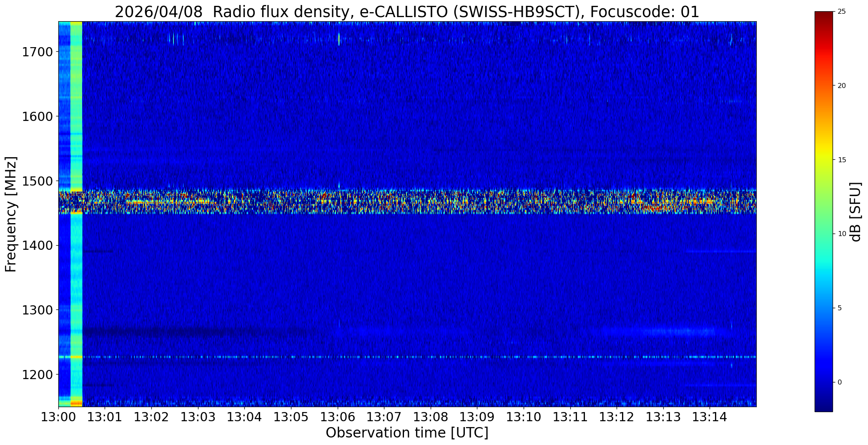Screen dimensions: 868x445
Task: Click the colorbar tick label 5
Action: (x=840, y=308)
